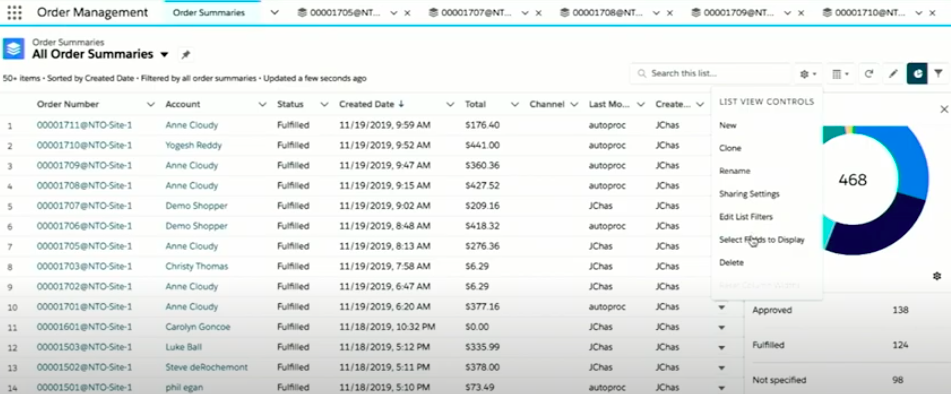
Task: Open the Carolyn Goncoe account
Action: (x=198, y=327)
